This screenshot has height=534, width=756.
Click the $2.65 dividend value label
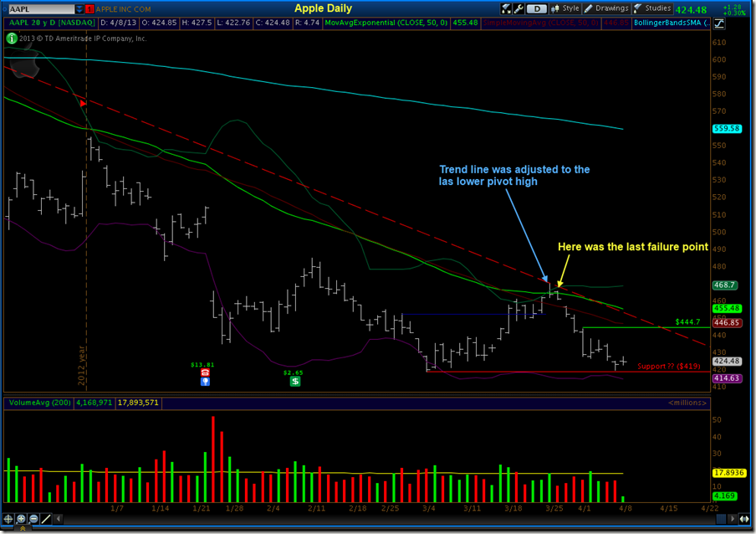coord(294,372)
